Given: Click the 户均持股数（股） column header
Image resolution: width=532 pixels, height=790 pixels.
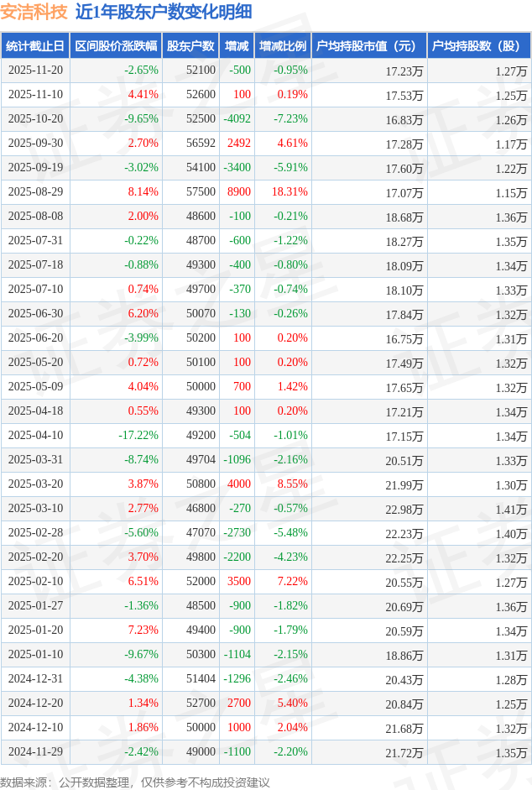Looking at the screenshot, I should tap(478, 46).
